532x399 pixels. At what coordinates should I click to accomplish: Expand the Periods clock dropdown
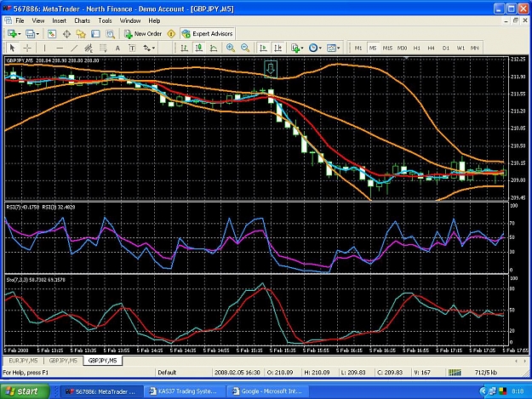coord(320,48)
